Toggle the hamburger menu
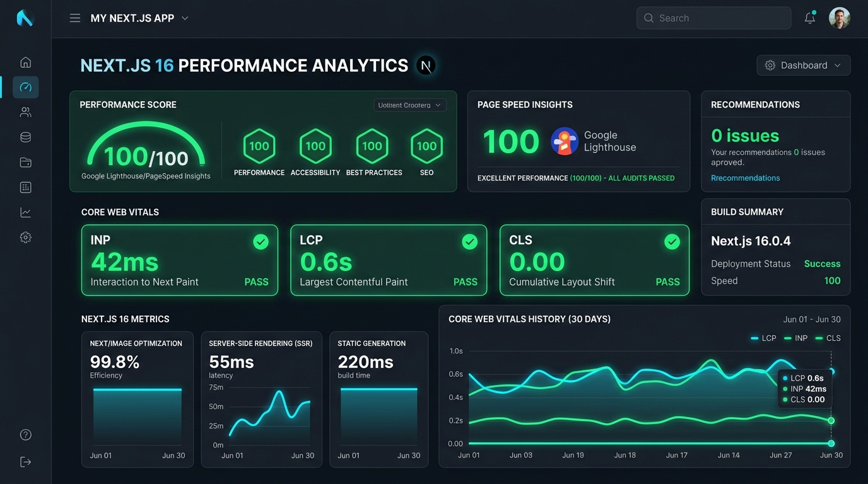Viewport: 868px width, 484px height. click(x=75, y=18)
